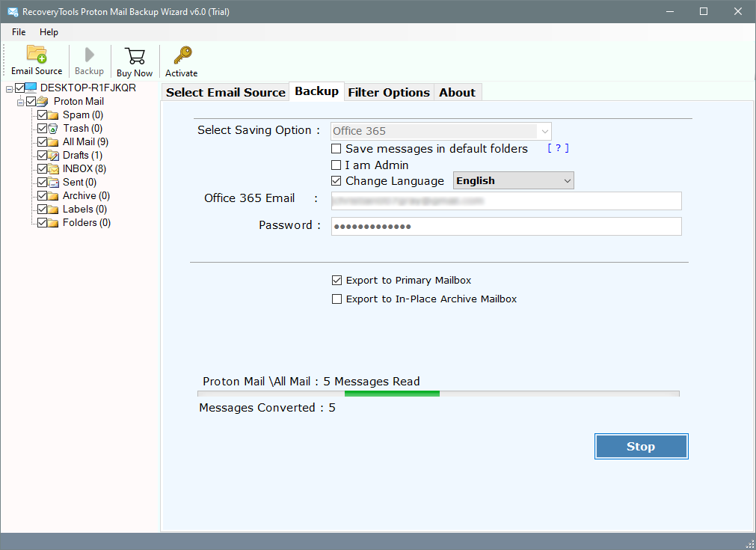
Task: Click the INBOX envelope folder icon
Action: [x=53, y=169]
